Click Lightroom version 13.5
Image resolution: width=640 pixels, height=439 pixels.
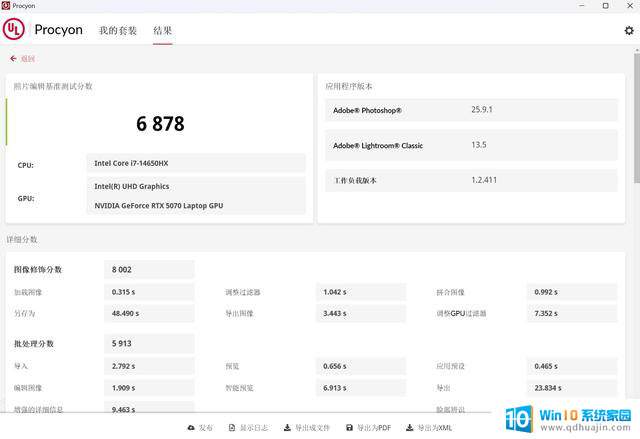point(479,145)
